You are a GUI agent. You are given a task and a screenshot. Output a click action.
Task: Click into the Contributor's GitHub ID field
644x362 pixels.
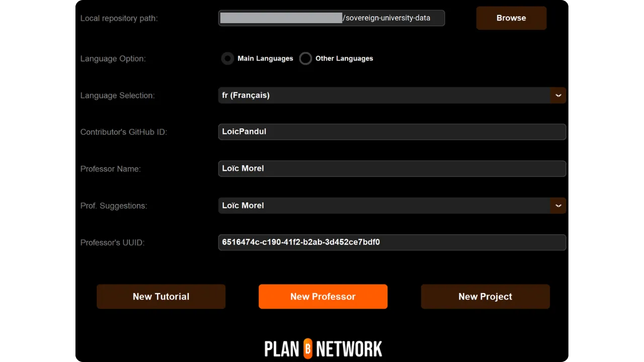(x=392, y=132)
